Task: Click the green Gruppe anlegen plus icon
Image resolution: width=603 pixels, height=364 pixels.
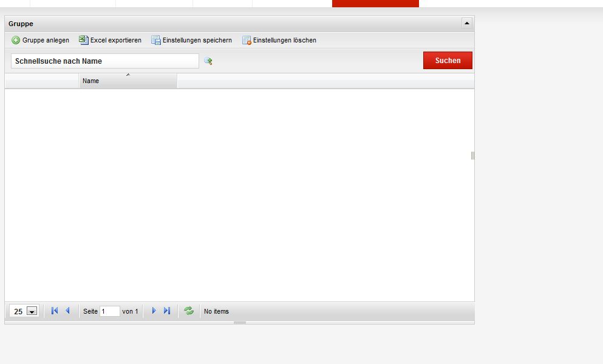Action: coord(16,40)
